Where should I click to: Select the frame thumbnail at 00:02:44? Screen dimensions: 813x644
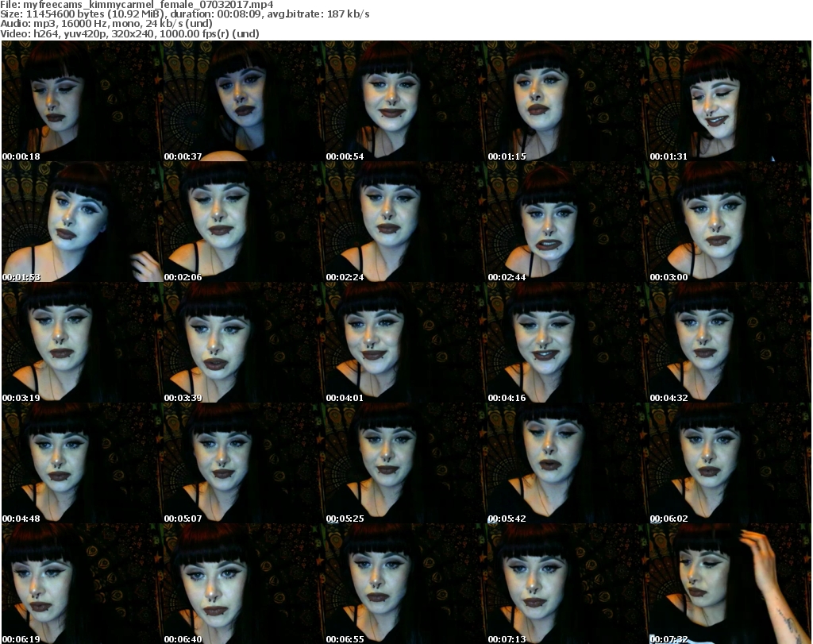pos(568,222)
